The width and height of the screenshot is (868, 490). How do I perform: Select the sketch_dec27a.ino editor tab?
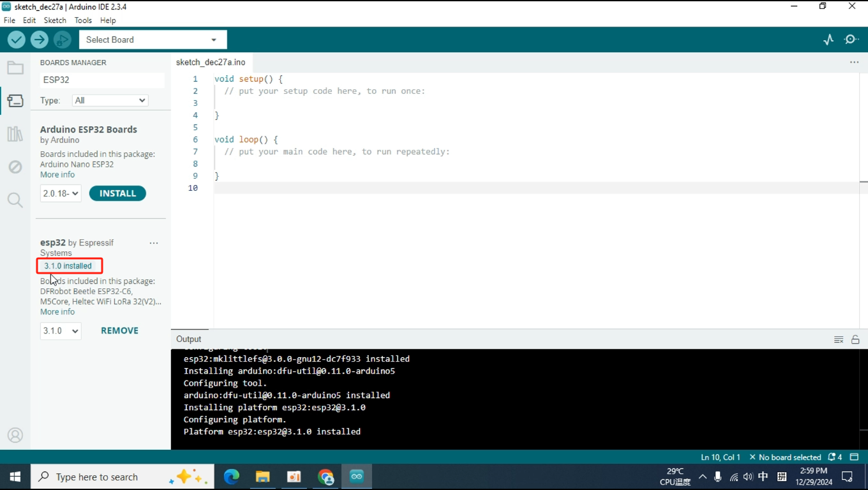pos(211,63)
